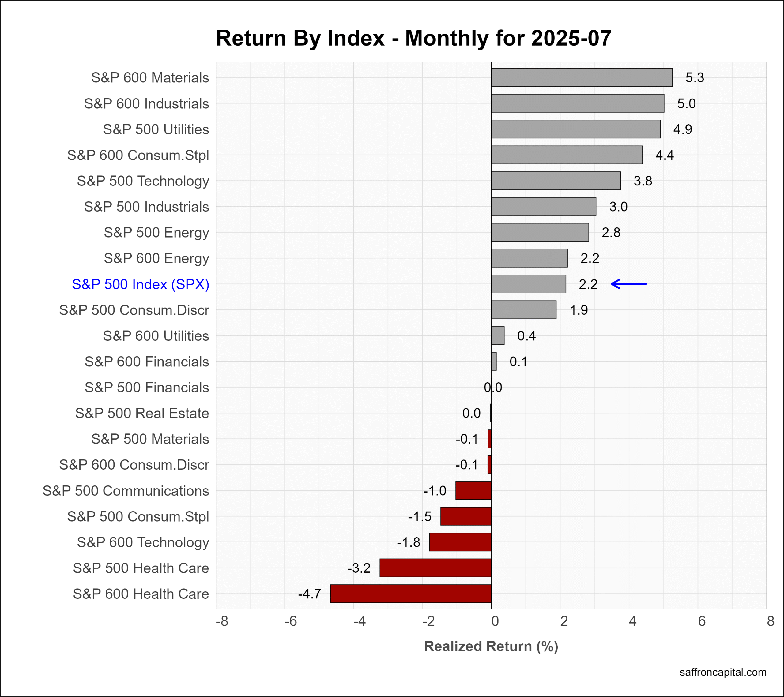Click the -8 x-axis tick label
This screenshot has height=697, width=784.
[222, 621]
